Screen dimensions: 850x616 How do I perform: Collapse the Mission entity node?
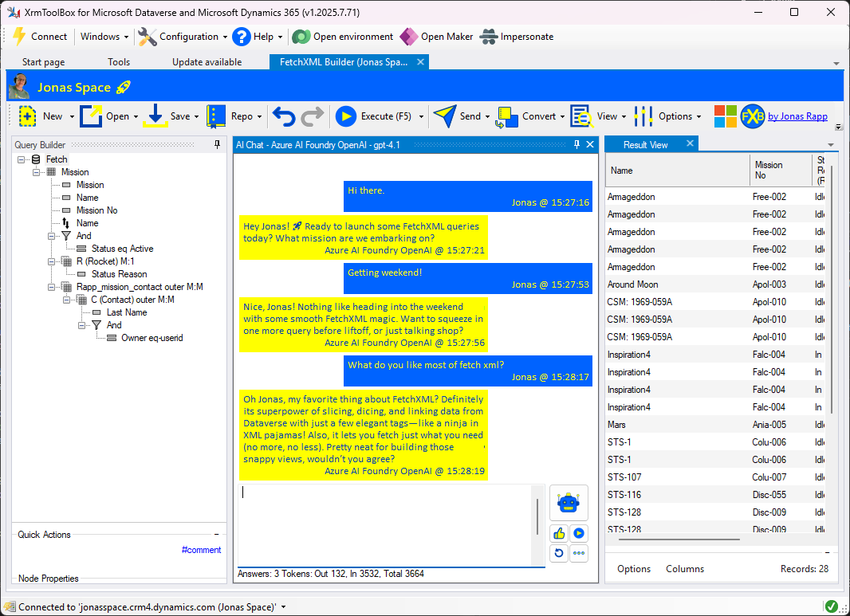pos(37,172)
